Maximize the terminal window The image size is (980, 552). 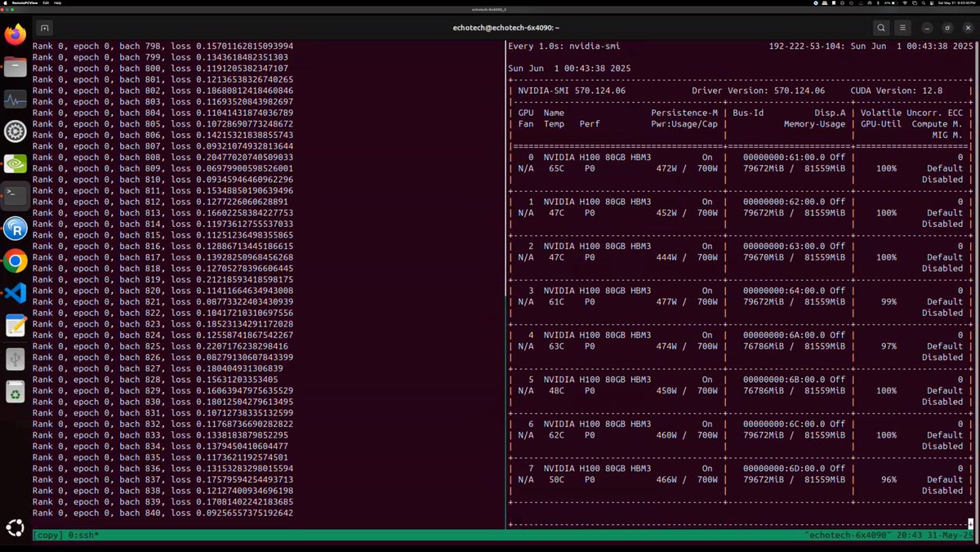947,28
